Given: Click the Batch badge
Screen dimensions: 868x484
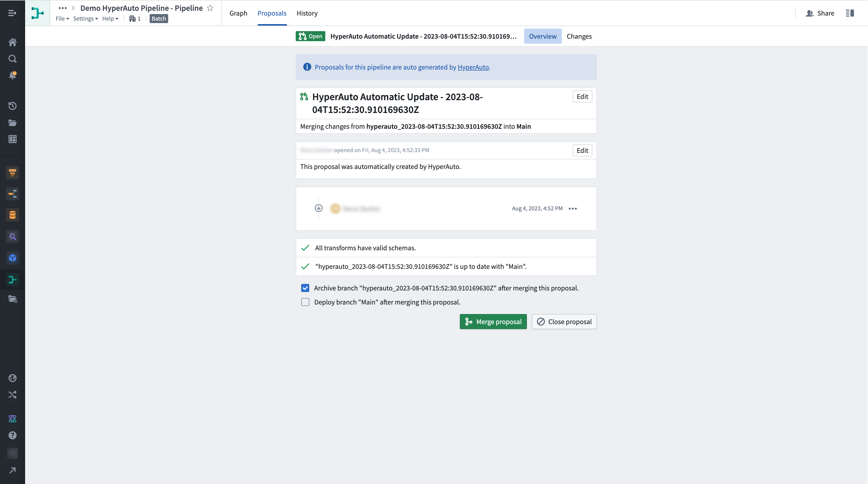Looking at the screenshot, I should [x=159, y=19].
